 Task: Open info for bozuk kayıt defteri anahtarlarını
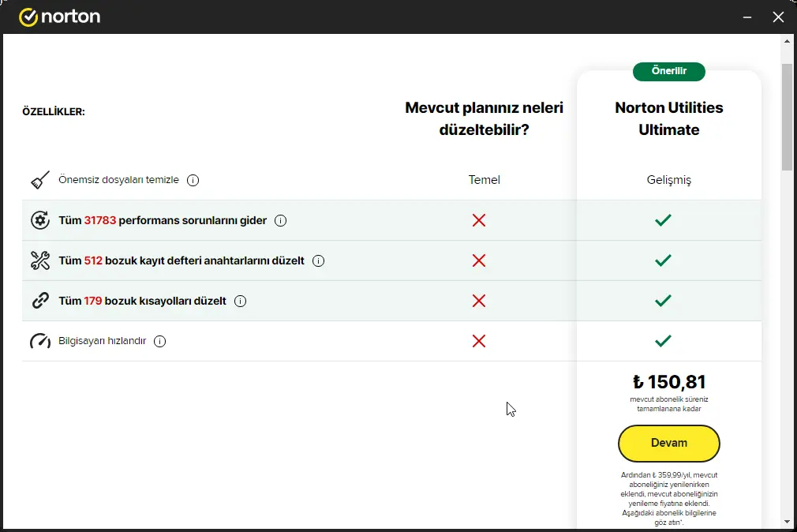click(318, 260)
